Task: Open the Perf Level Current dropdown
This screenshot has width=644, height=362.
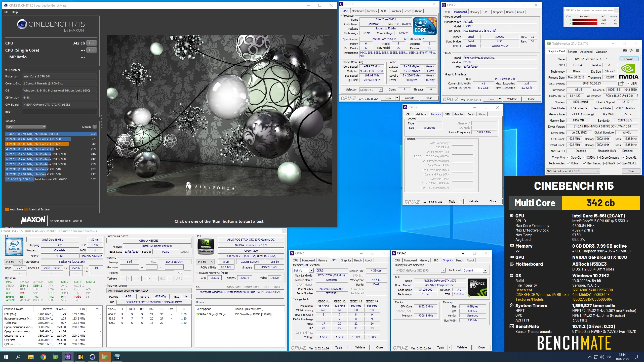Action: tap(475, 270)
